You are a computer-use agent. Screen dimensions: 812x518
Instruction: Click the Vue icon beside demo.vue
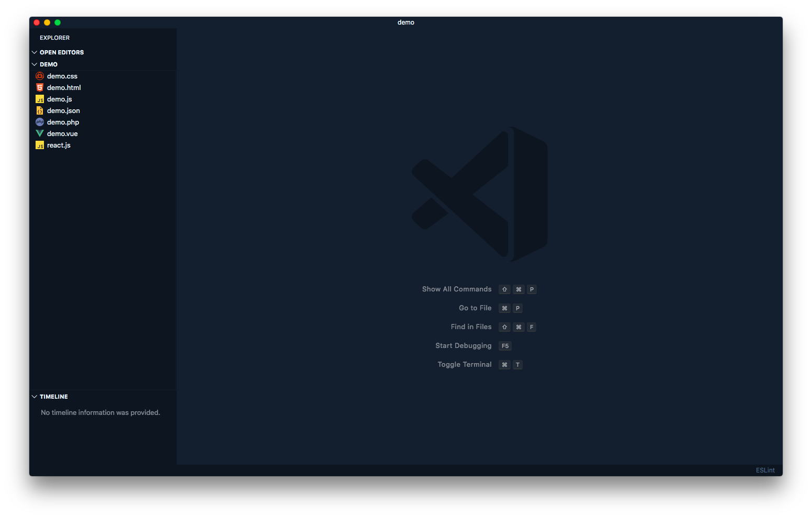[40, 133]
